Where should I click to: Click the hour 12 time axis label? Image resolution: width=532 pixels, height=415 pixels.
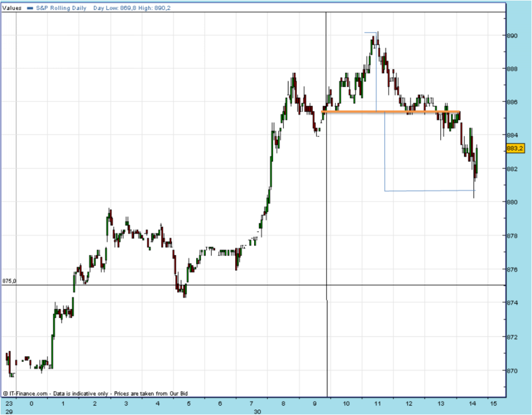point(409,404)
